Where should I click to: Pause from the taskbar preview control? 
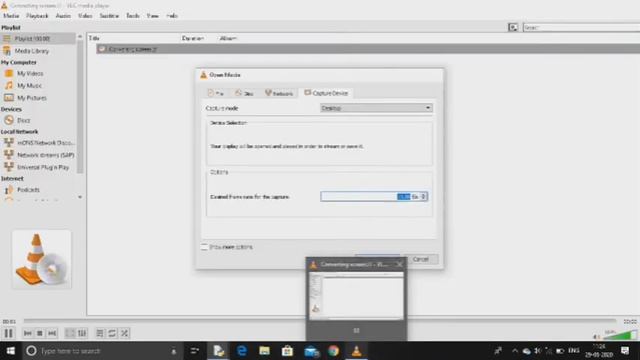click(356, 331)
